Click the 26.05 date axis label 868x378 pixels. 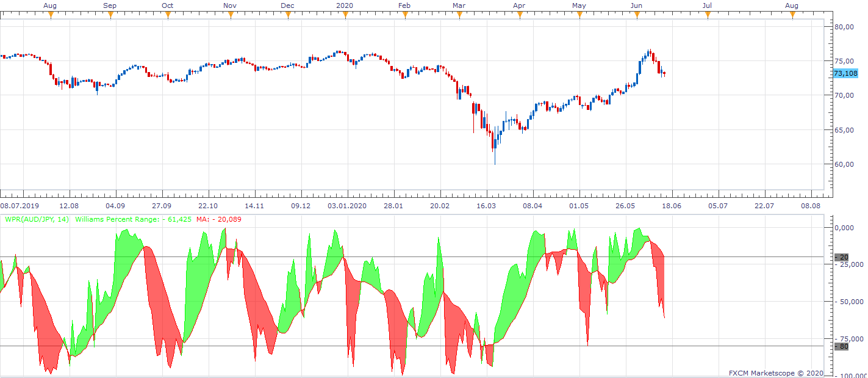pos(625,206)
